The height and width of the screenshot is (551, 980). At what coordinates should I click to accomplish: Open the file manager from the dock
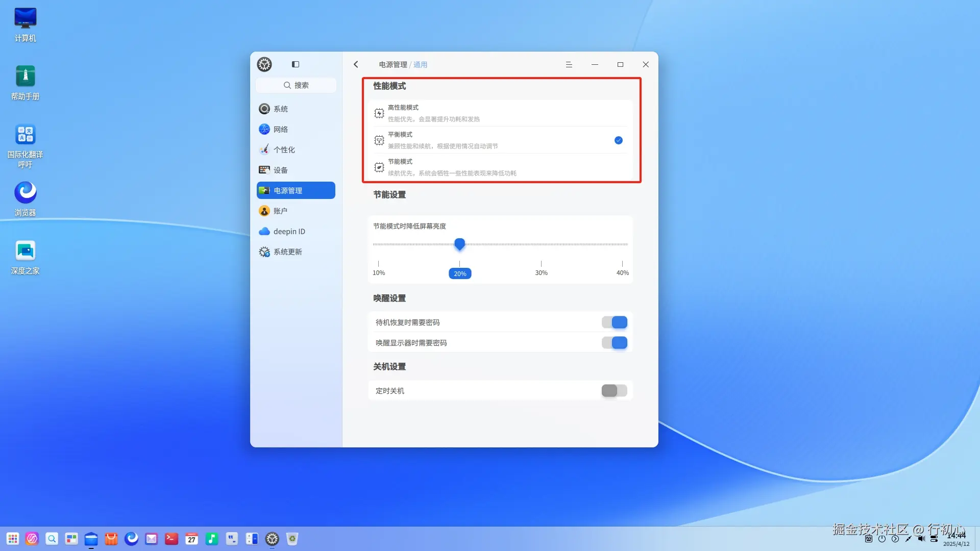[91, 539]
